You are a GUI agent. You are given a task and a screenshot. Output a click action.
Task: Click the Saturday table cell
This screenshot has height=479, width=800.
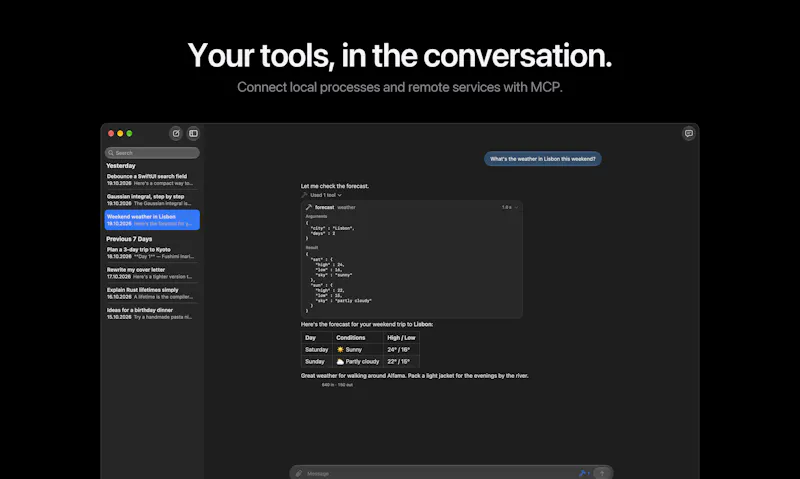[x=316, y=349]
